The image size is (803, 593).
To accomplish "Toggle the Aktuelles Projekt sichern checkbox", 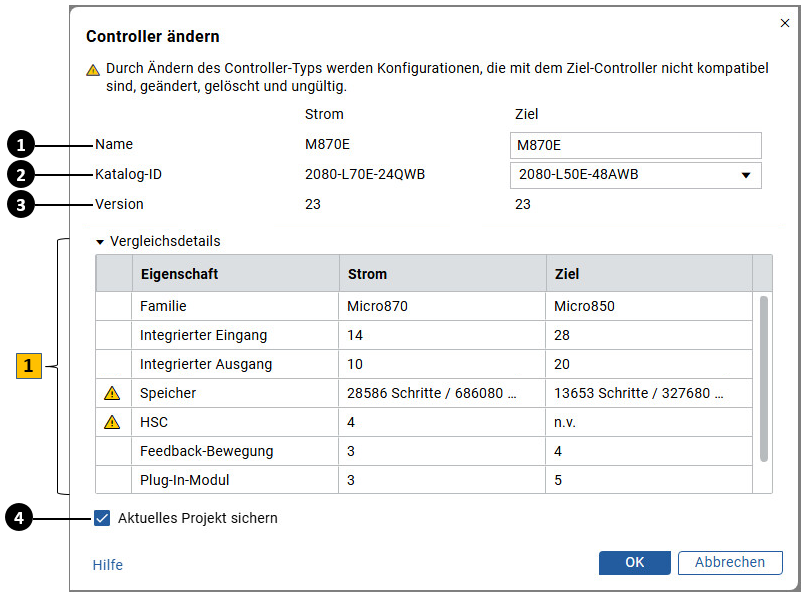I will point(102,518).
